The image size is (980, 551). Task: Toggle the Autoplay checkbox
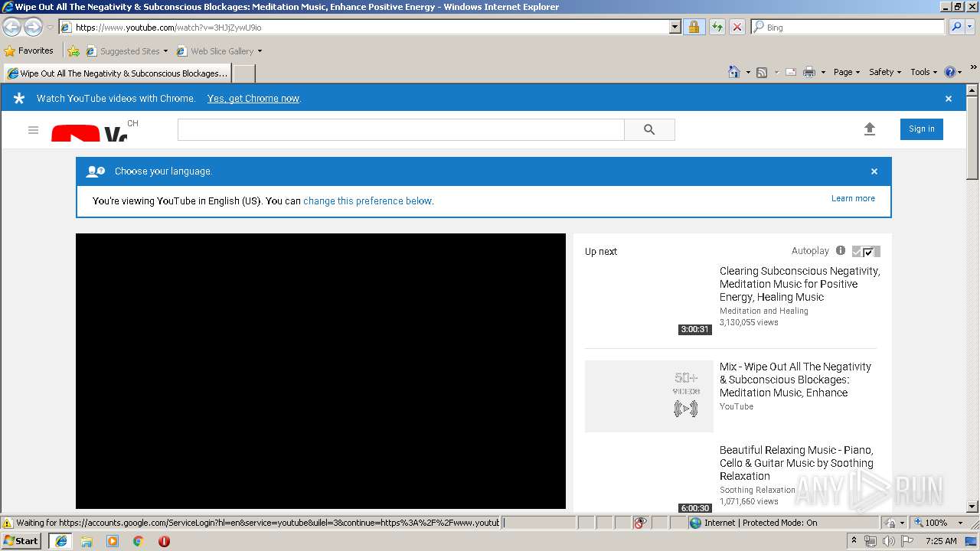(867, 252)
